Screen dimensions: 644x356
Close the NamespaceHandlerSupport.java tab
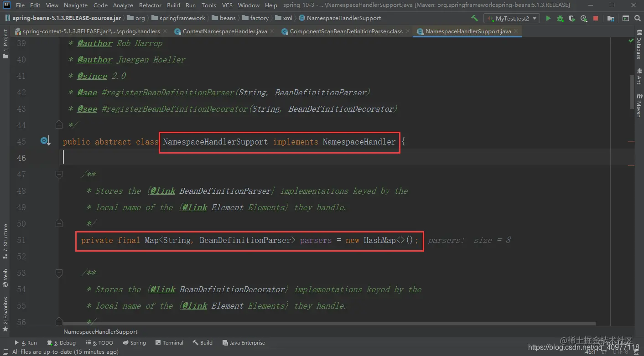coord(516,31)
